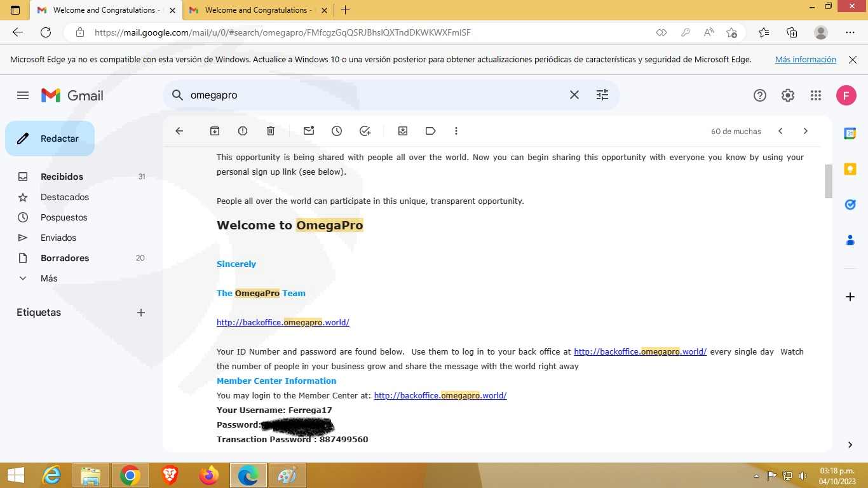Open Edge settings and more menu
Viewport: 868px width, 488px height.
850,32
